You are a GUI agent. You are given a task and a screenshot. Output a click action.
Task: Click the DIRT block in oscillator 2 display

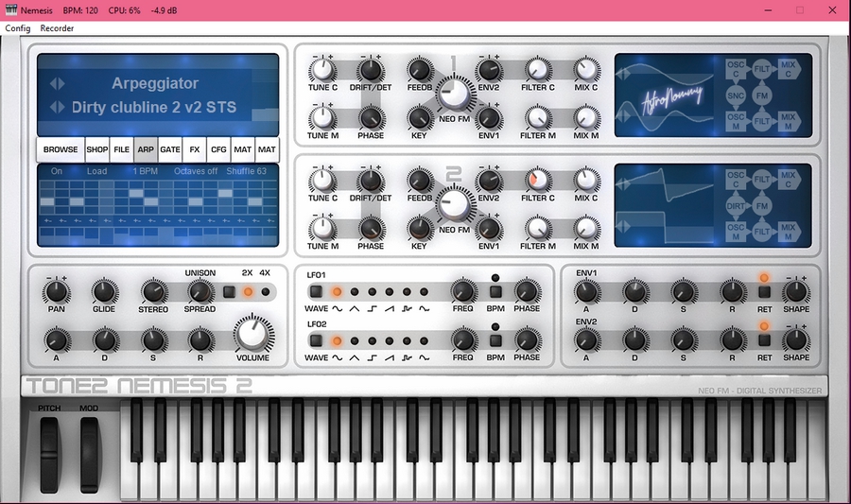click(x=736, y=206)
